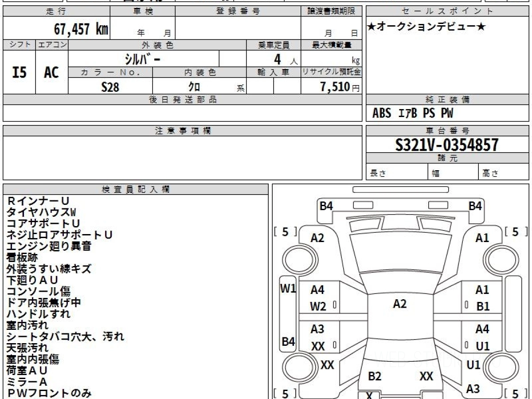Click the note 外装うすい線キズ
This screenshot has height=399, width=532.
click(49, 269)
